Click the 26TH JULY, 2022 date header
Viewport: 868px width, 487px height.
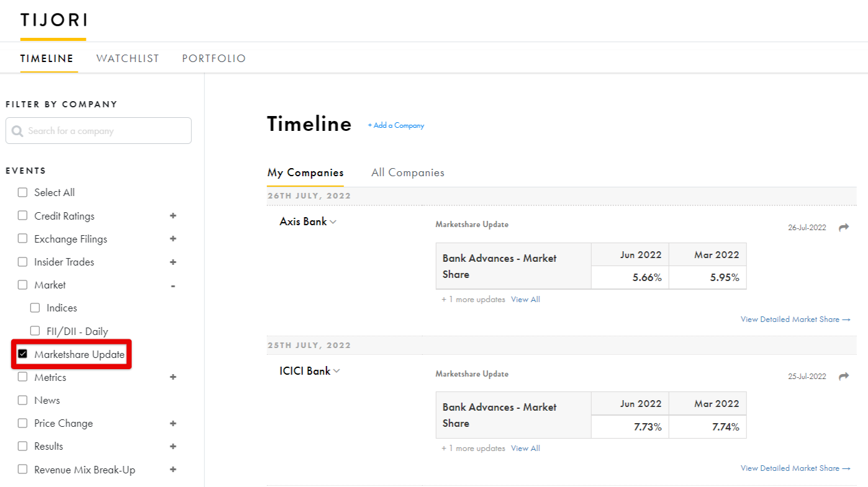pyautogui.click(x=309, y=195)
